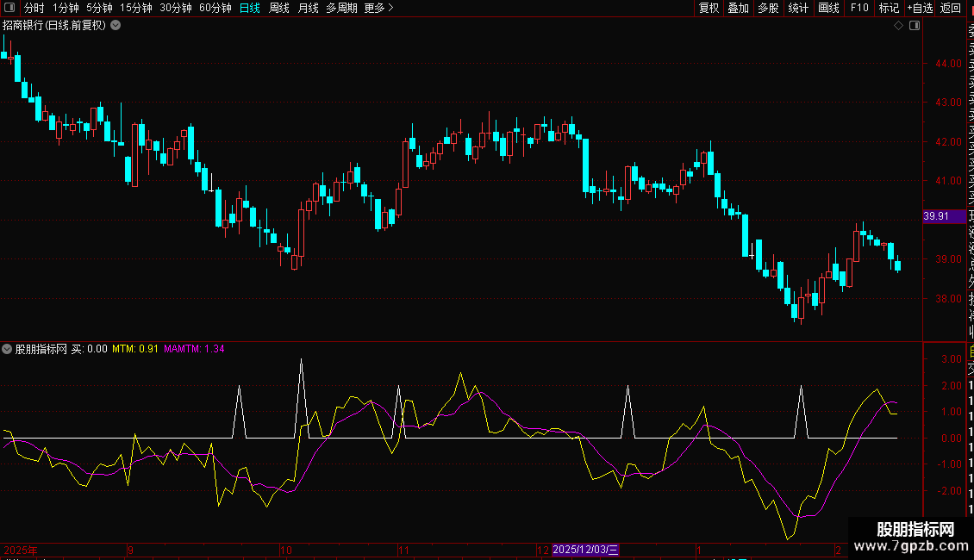Image resolution: width=974 pixels, height=560 pixels.
Task: Click month 10 on the time axis
Action: pos(286,550)
